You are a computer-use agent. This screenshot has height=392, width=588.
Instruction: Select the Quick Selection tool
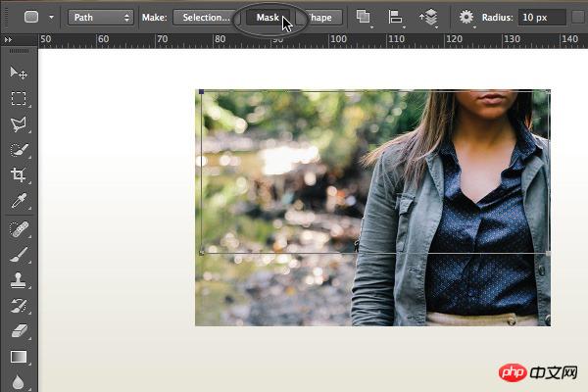pyautogui.click(x=19, y=150)
